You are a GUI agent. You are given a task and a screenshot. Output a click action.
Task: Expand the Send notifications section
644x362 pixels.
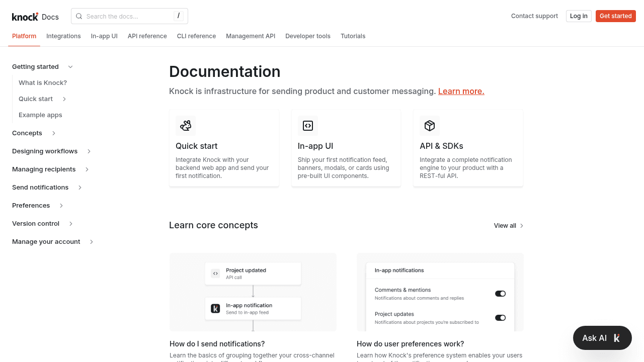[x=80, y=188]
